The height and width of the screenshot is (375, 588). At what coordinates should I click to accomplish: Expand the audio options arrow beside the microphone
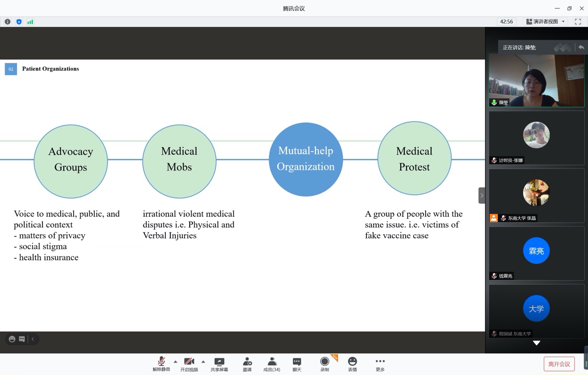tap(175, 362)
